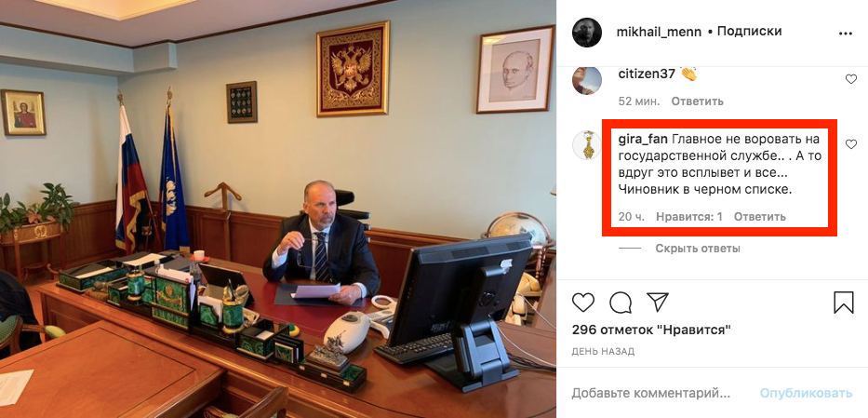Reply to gira_fan's comment via Ответить
Viewport: 868px width, 418px height.
pyautogui.click(x=759, y=217)
